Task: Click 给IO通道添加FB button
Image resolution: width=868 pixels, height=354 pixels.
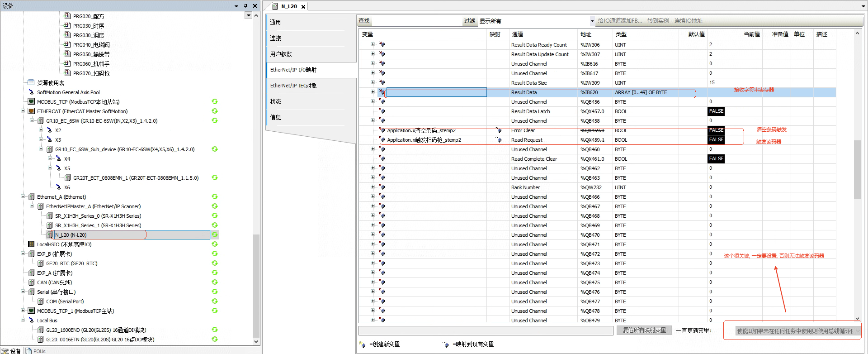Action: [620, 21]
